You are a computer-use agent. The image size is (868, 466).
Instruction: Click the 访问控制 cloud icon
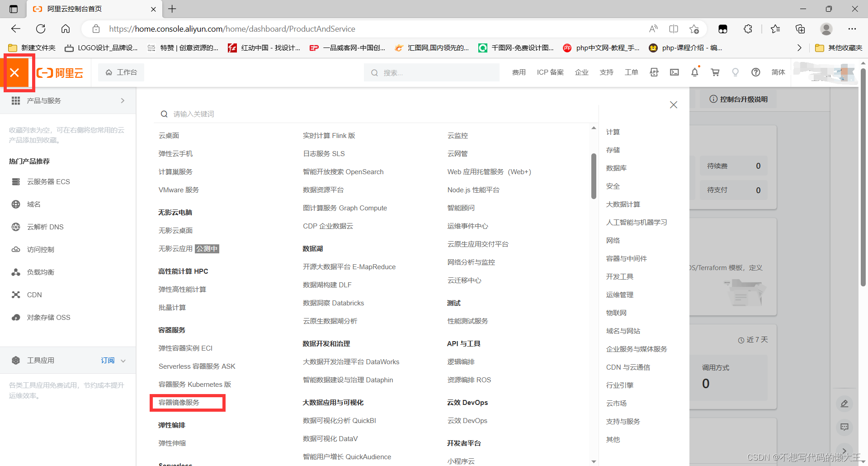coord(16,249)
